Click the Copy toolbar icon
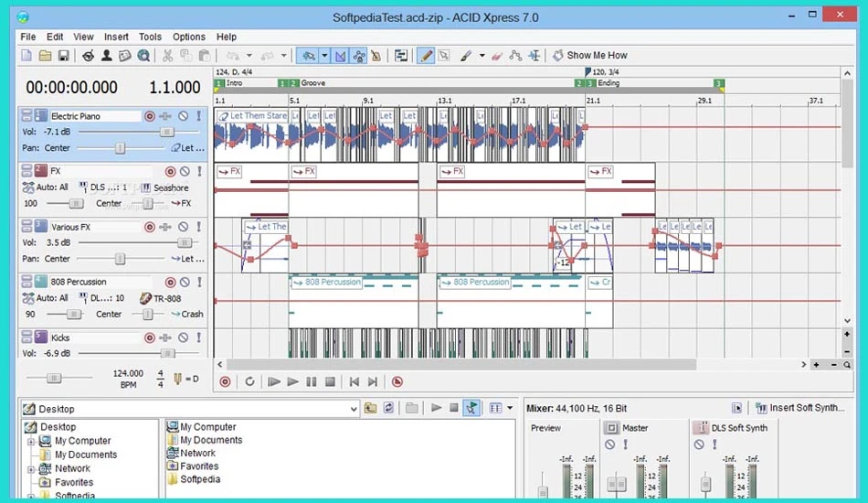The height and width of the screenshot is (503, 868). point(186,56)
